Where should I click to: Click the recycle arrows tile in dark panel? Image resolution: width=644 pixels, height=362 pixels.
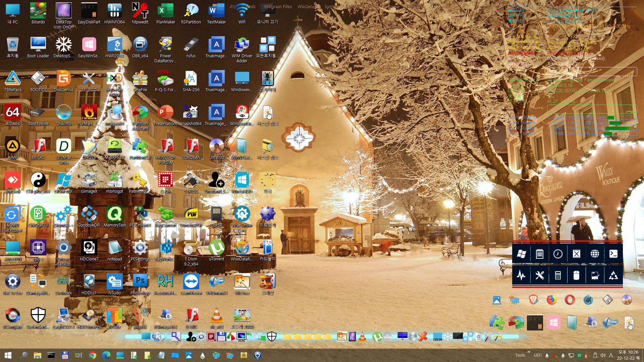point(613,276)
